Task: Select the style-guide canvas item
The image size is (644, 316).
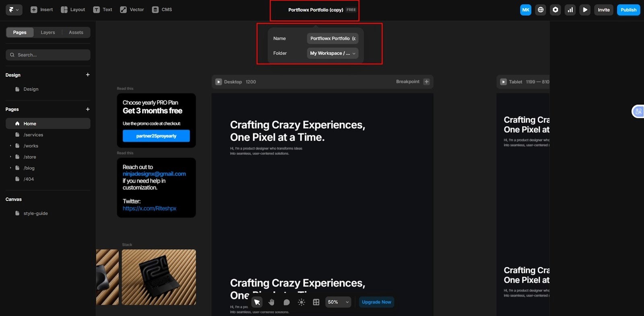Action: [48, 213]
